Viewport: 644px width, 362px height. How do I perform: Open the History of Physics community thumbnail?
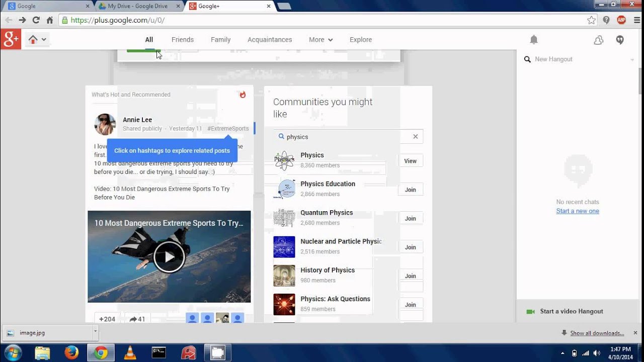coord(284,276)
